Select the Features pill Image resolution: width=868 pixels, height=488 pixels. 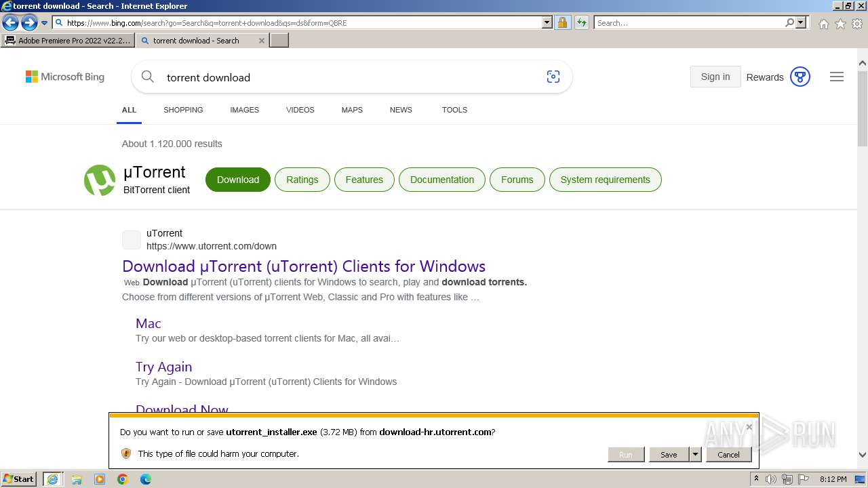coord(364,180)
